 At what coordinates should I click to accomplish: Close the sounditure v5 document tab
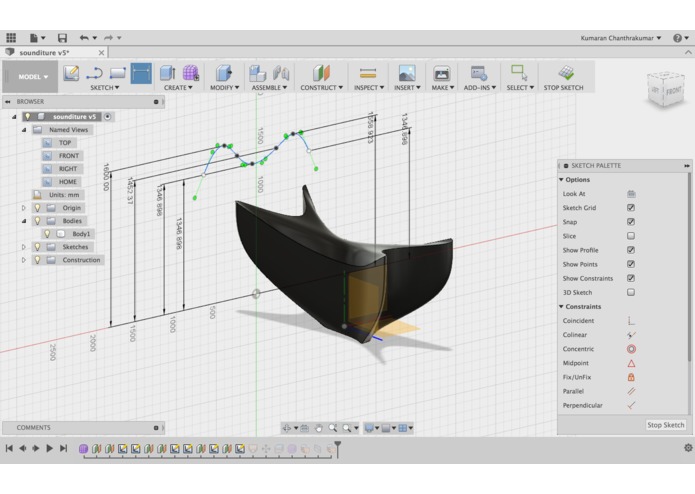click(x=102, y=53)
